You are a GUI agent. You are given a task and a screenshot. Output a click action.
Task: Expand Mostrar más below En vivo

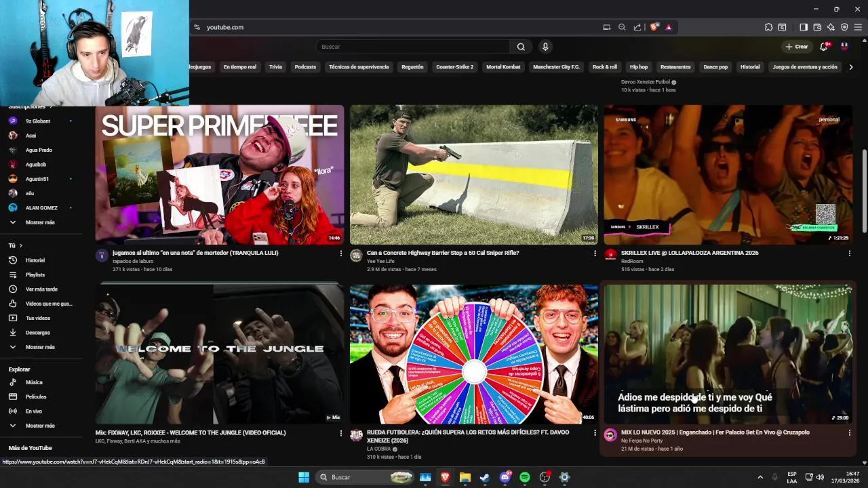click(41, 426)
